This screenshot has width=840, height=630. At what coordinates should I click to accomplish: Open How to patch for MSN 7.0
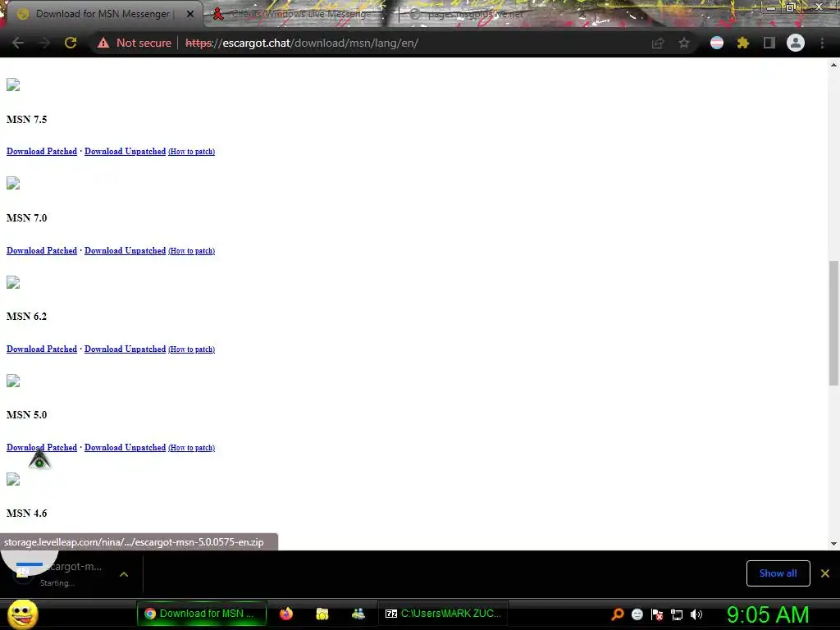(192, 251)
